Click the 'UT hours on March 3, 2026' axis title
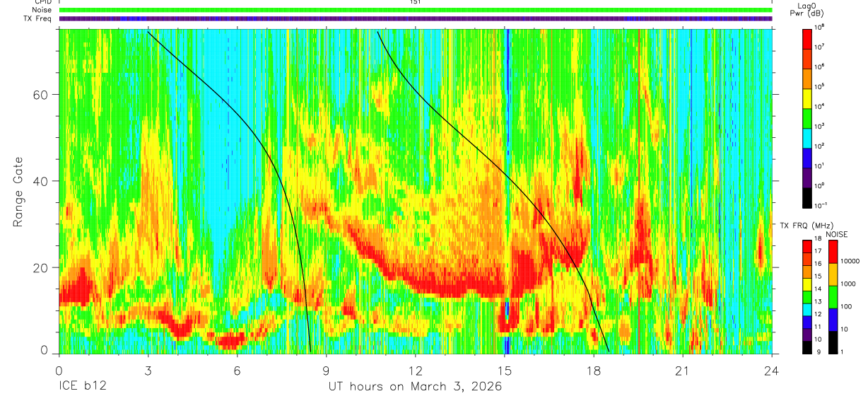Image resolution: width=868 pixels, height=401 pixels. tap(415, 387)
